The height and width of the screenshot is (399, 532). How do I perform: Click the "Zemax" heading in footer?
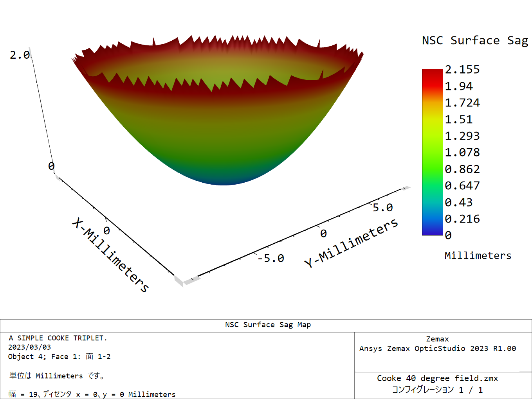(437, 339)
